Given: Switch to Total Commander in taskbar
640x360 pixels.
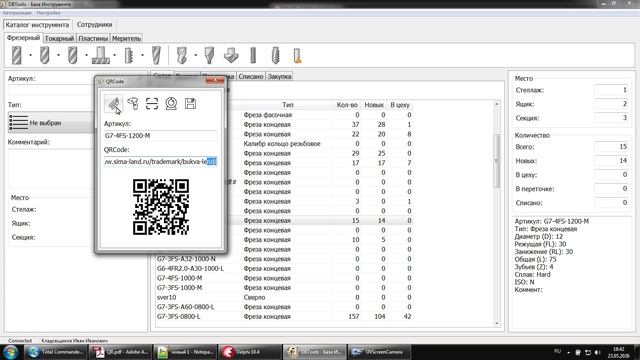Looking at the screenshot, I should point(56,352).
